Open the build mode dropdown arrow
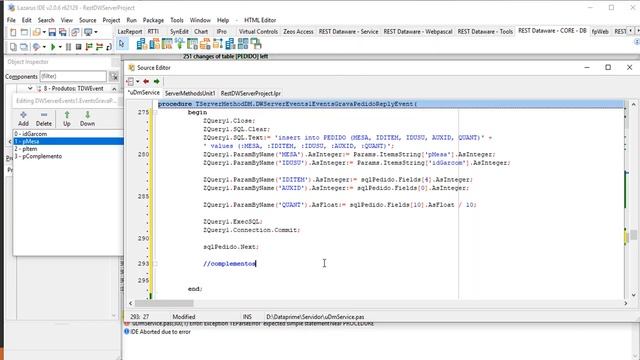This screenshot has height=360, width=640. (44, 47)
